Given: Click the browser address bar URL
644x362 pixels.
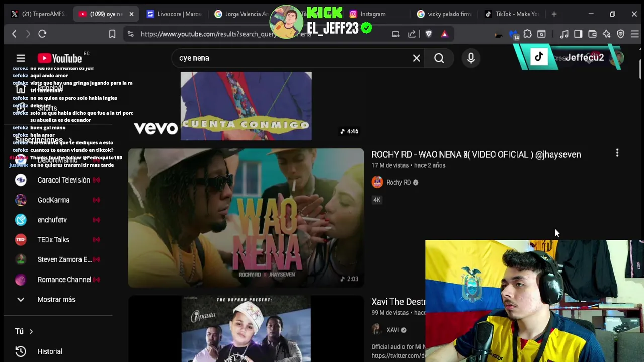Looking at the screenshot, I should point(226,34).
